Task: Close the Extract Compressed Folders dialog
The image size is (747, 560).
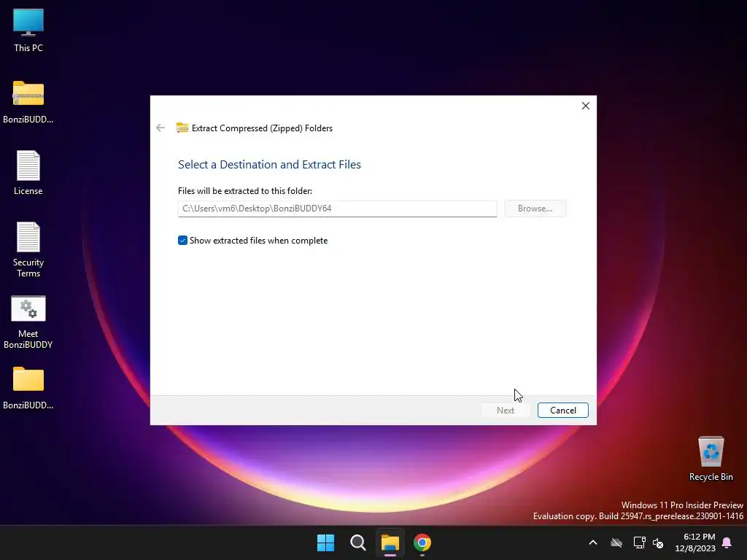Action: click(586, 106)
